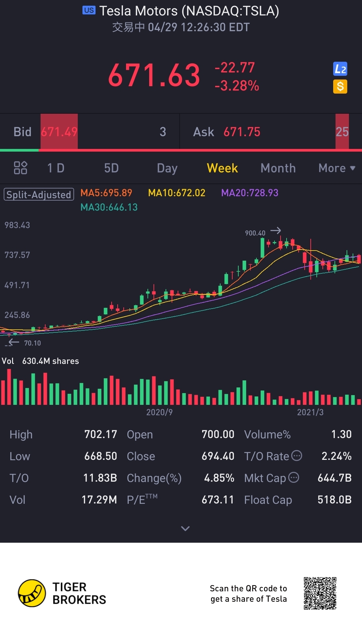The image size is (362, 644).
Task: Tap the Float Cap value 518.0B
Action: (x=335, y=500)
